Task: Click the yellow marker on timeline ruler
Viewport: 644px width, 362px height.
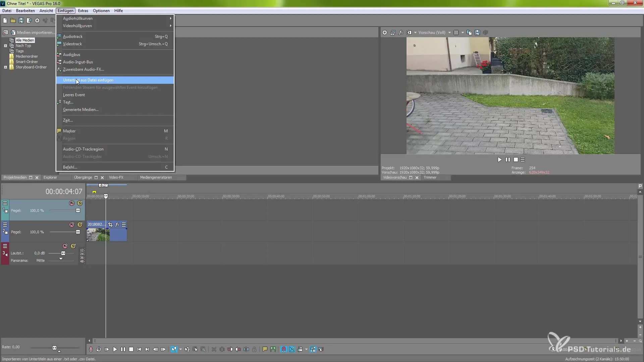Action: tap(94, 192)
